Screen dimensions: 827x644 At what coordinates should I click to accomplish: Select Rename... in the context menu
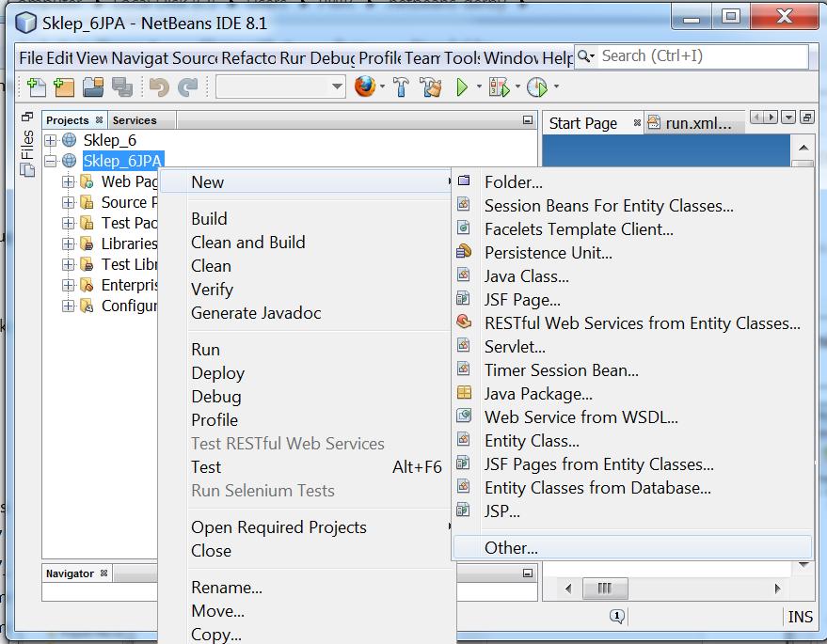pos(226,588)
